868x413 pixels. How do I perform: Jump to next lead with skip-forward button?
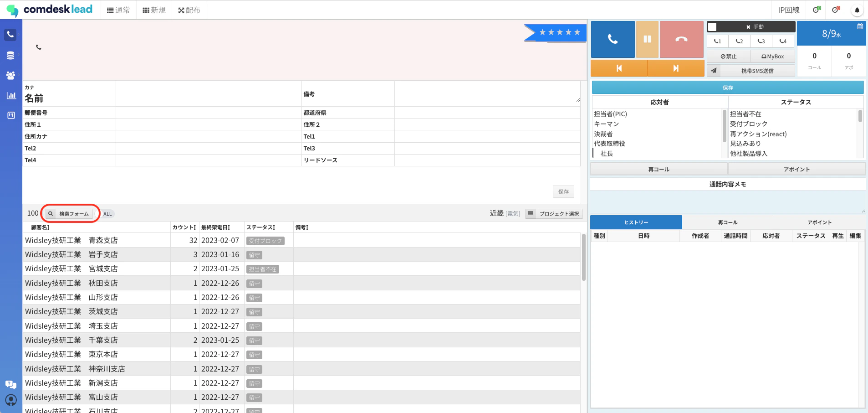click(x=676, y=68)
